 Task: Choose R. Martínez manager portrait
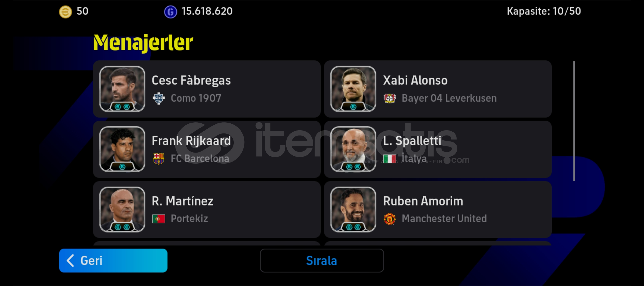(x=122, y=209)
